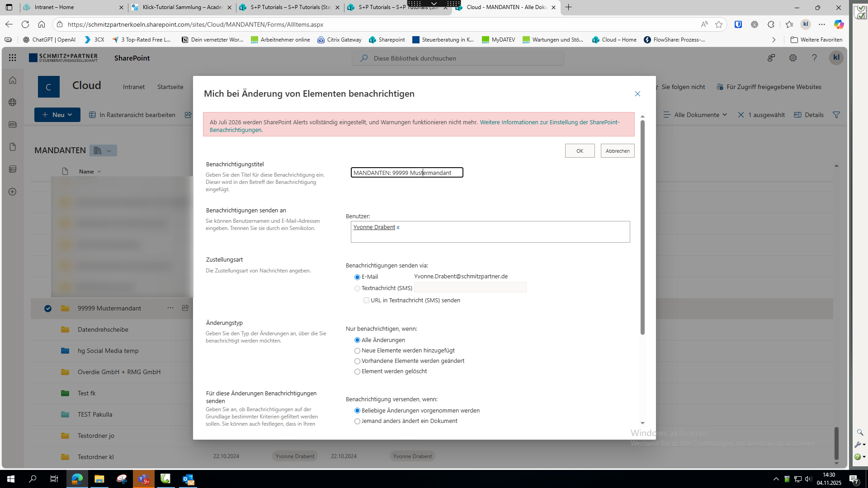Click the settings gear icon in SharePoint header
Image resolution: width=868 pixels, height=488 pixels.
pos(793,58)
